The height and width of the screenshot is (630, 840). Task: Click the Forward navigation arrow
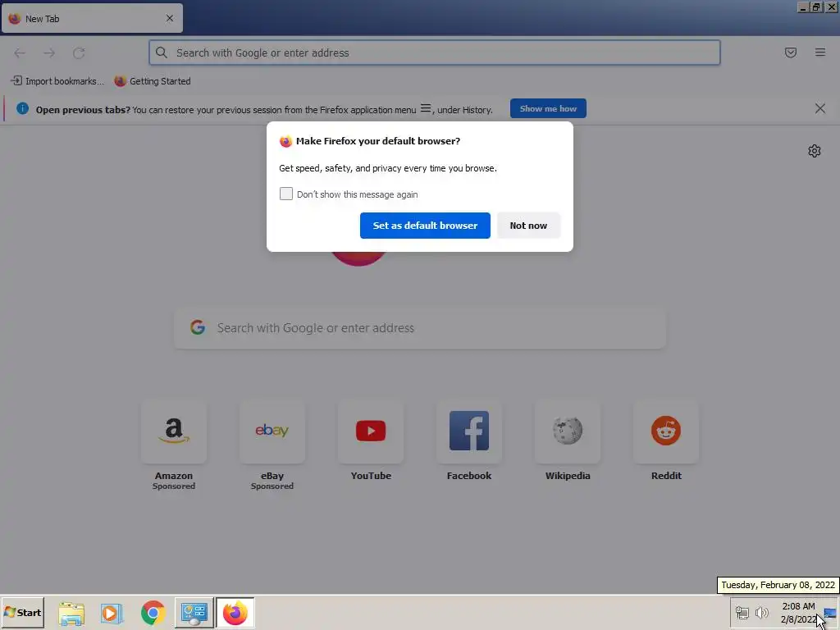coord(49,53)
